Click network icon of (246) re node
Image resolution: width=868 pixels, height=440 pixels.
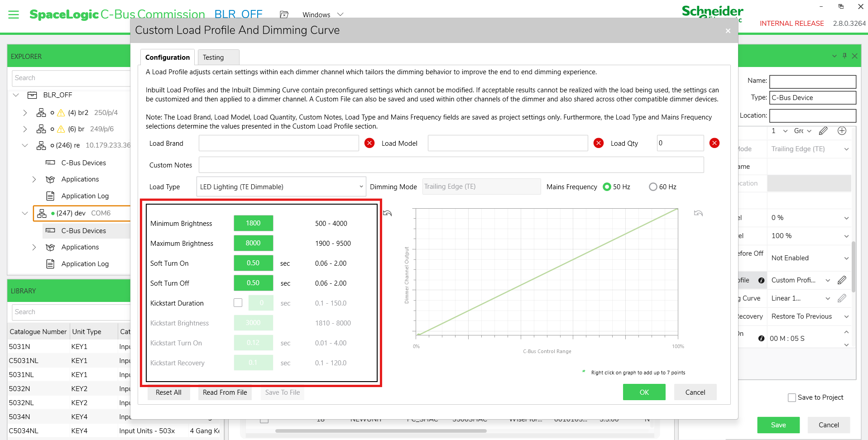coord(41,145)
